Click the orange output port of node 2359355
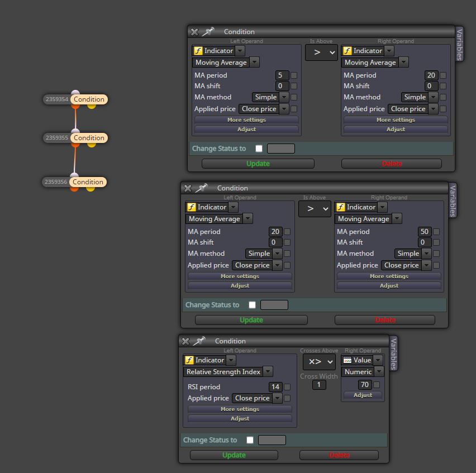This screenshot has height=473, width=476. click(75, 145)
